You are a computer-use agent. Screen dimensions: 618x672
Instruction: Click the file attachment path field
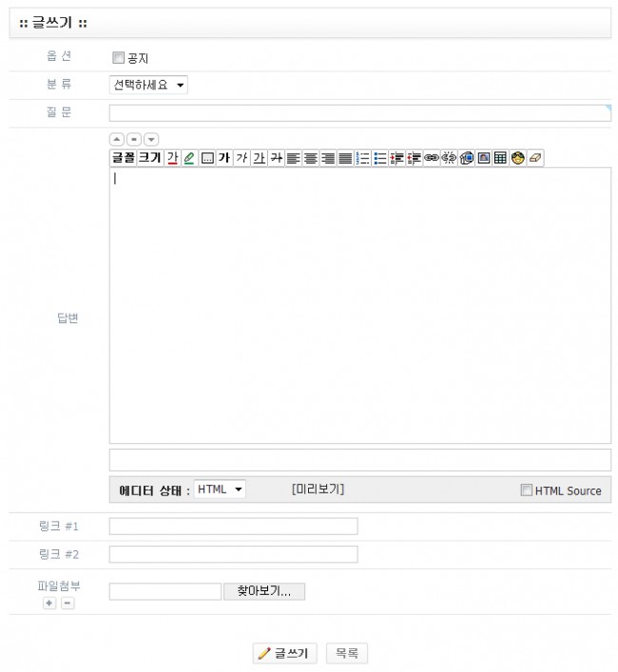165,592
